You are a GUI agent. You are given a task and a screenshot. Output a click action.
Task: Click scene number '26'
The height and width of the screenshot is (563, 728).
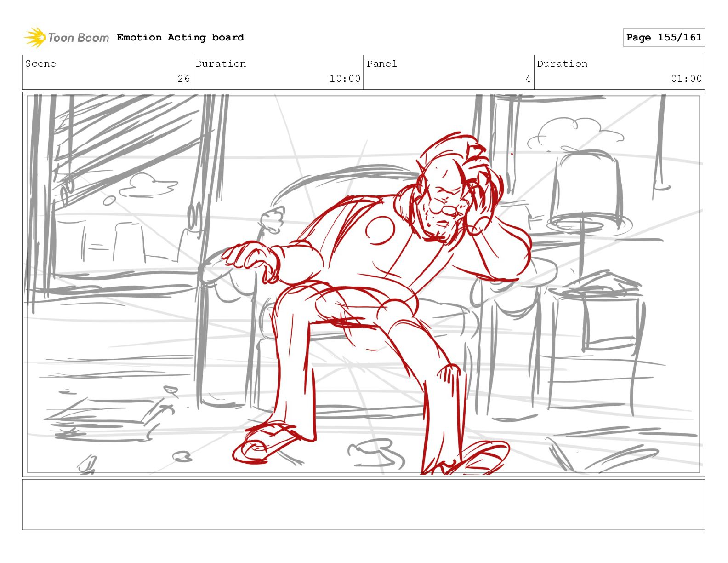click(x=184, y=79)
